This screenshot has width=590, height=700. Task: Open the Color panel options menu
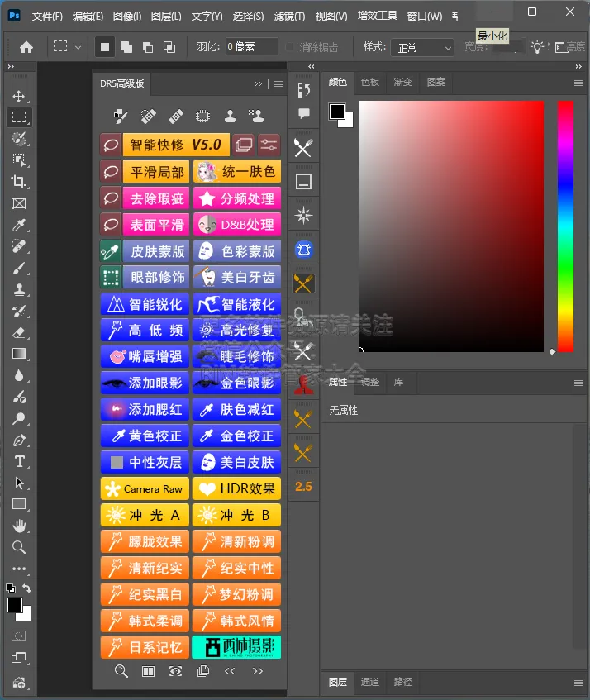point(578,83)
